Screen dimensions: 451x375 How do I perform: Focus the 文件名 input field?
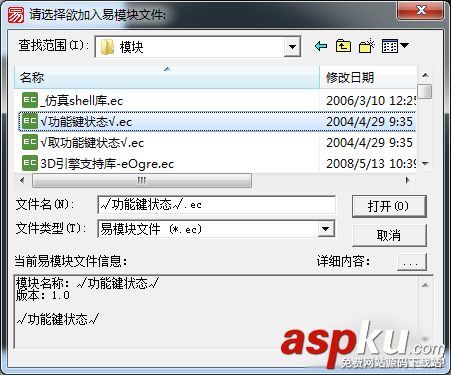(x=217, y=205)
